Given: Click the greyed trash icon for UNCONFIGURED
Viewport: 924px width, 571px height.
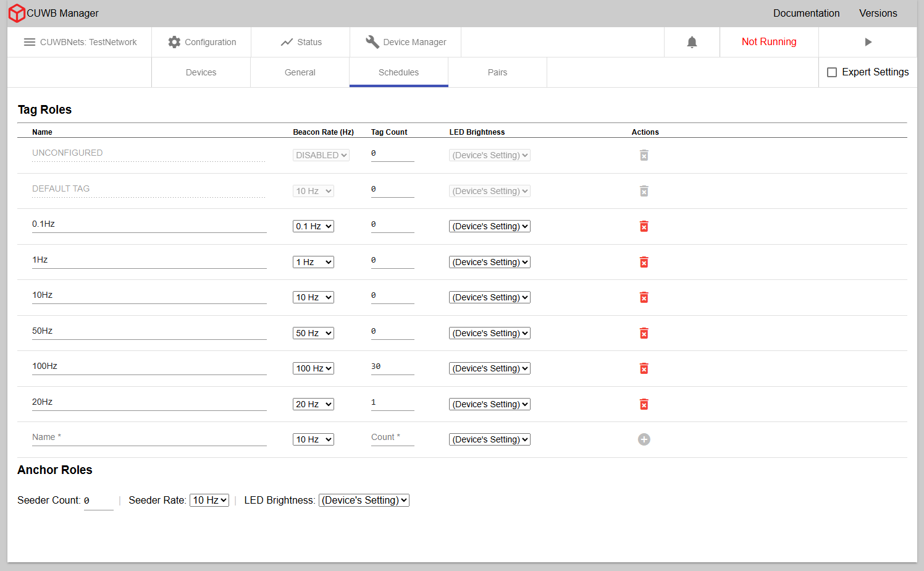Looking at the screenshot, I should [644, 155].
